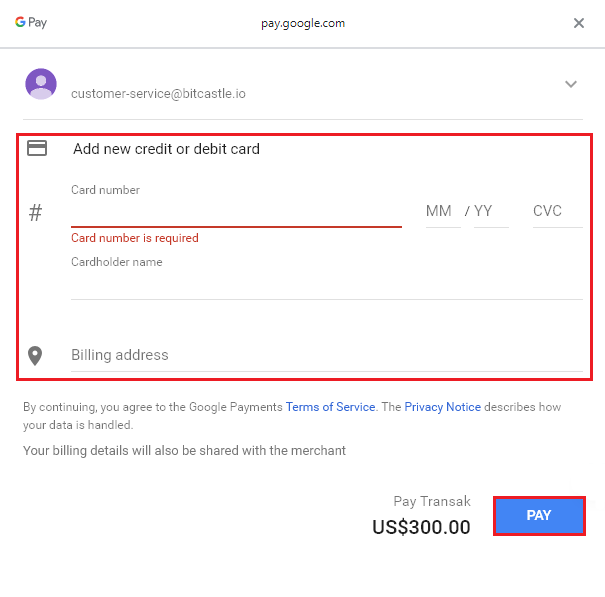605x597 pixels.
Task: Click the US$300.00 amount
Action: (421, 527)
